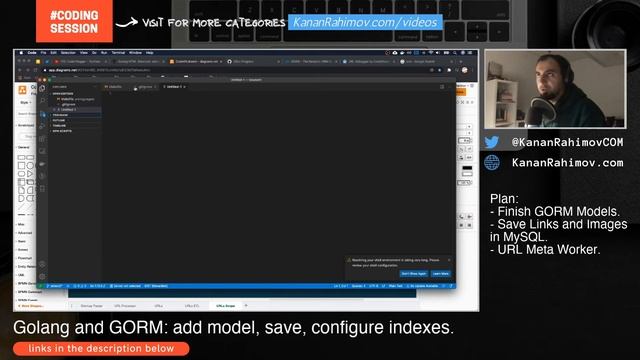Click the Spotlight search icon in menu bar
This screenshot has height=360, width=640.
pyautogui.click(x=455, y=53)
